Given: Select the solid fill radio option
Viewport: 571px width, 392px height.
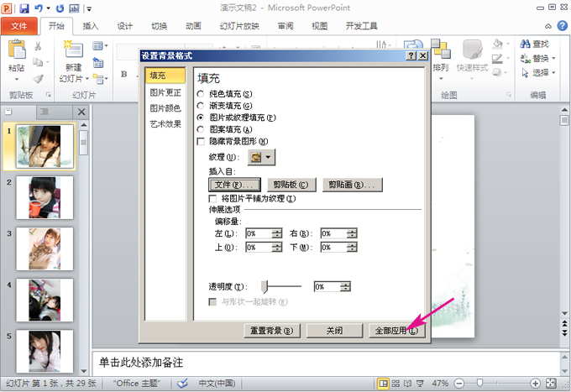Looking at the screenshot, I should [x=200, y=94].
